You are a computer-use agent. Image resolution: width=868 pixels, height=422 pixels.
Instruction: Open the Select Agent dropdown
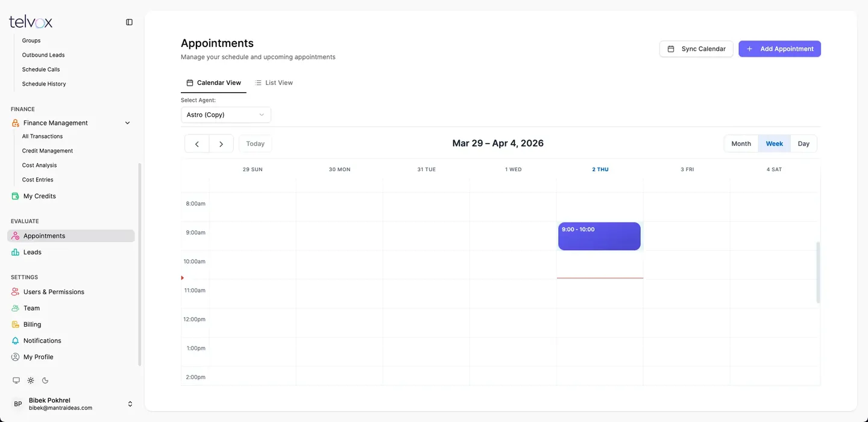coord(226,115)
